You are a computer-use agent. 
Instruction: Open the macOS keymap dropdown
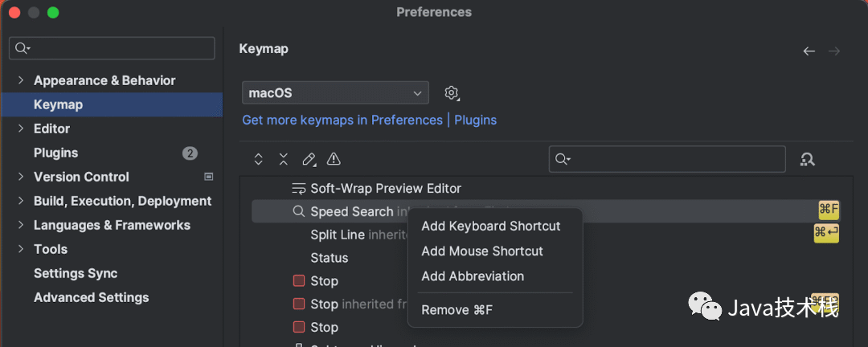point(335,93)
